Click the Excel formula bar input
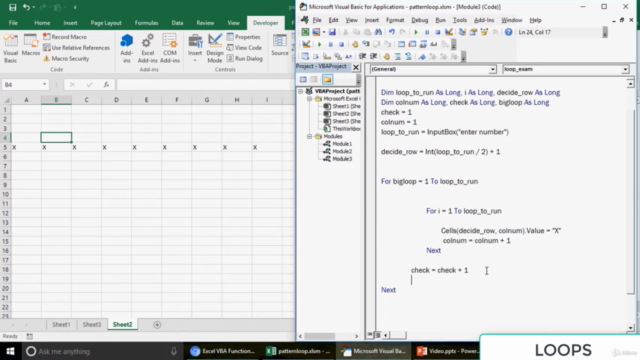Viewport: 640px width, 360px height. click(x=205, y=84)
